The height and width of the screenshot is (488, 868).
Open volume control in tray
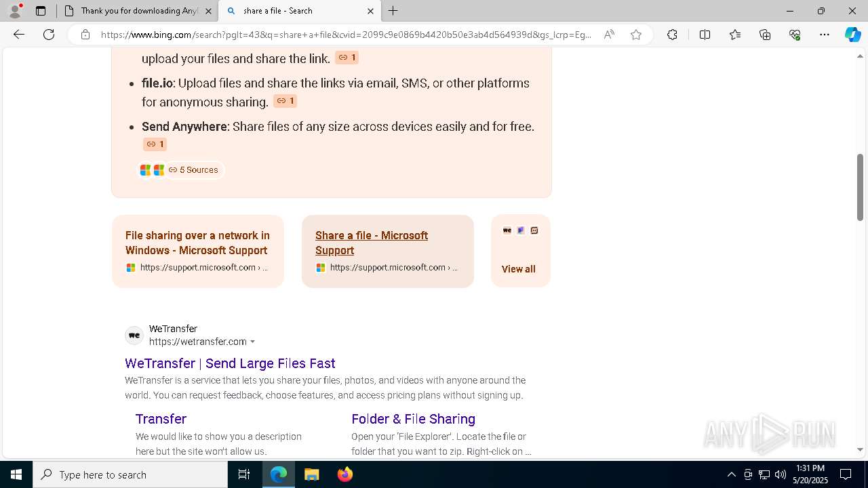pos(781,474)
